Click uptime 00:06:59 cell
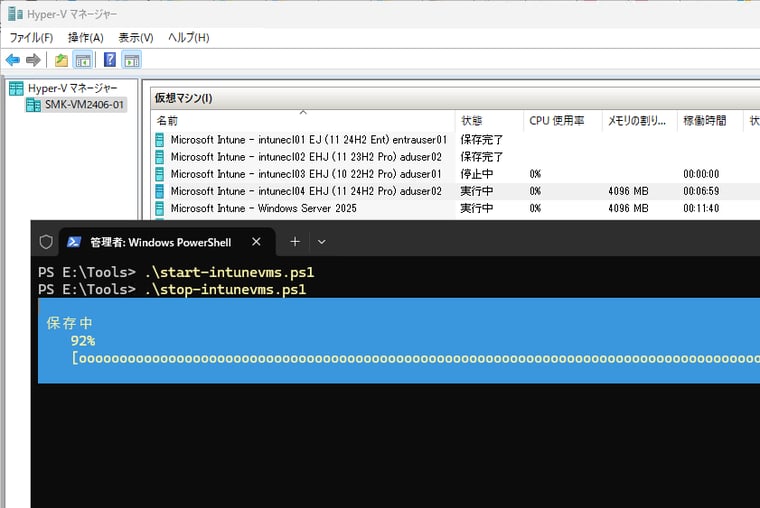 point(701,191)
